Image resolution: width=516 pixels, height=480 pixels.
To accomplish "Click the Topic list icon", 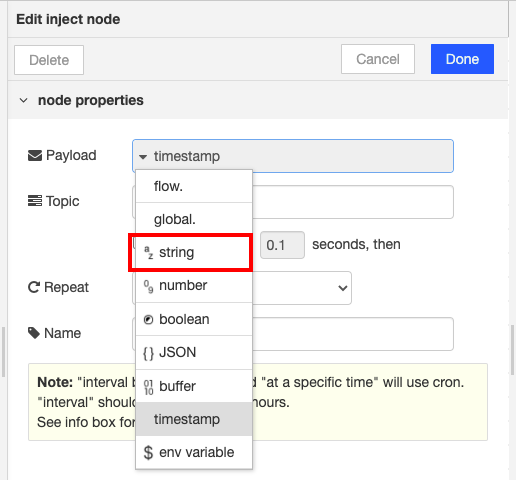I will point(35,201).
